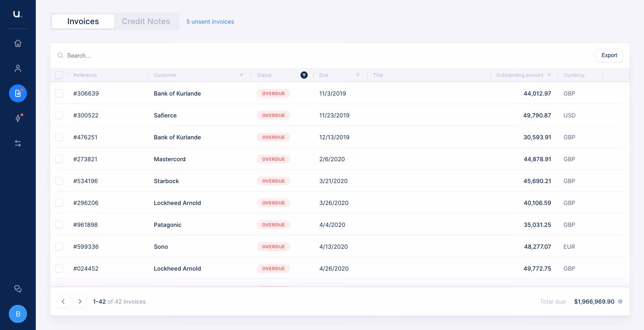The height and width of the screenshot is (330, 644).
Task: Click the Export button
Action: (609, 55)
